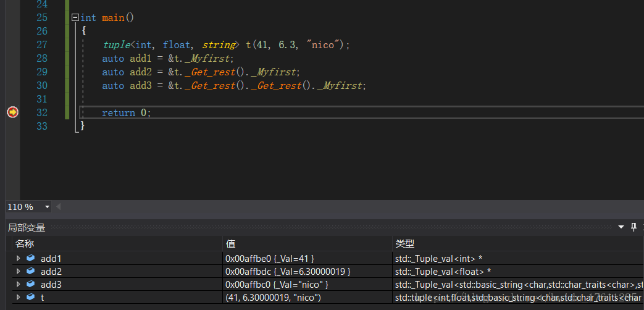Click add2 identifier in code line 29

click(141, 72)
